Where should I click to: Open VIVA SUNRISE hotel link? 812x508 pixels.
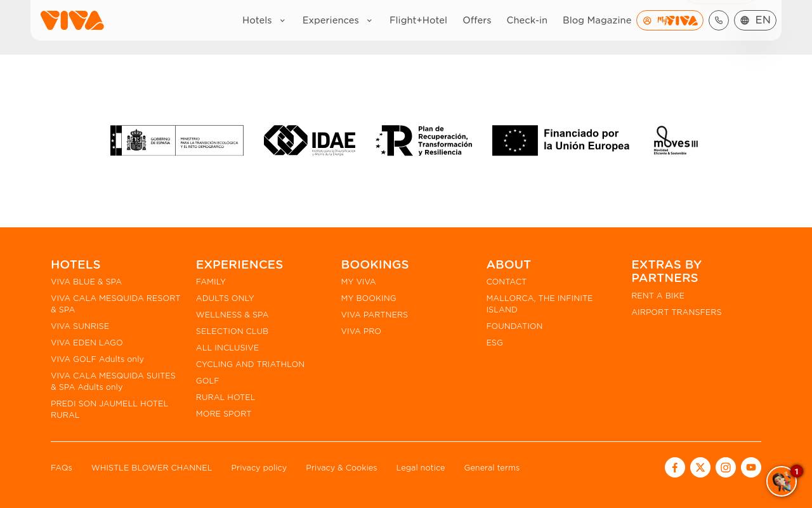point(80,326)
